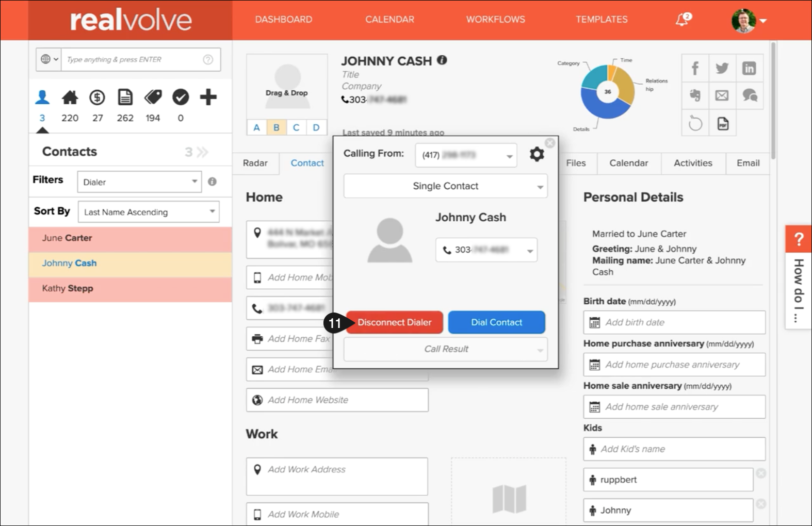
Task: Select rating letter B
Action: point(277,127)
